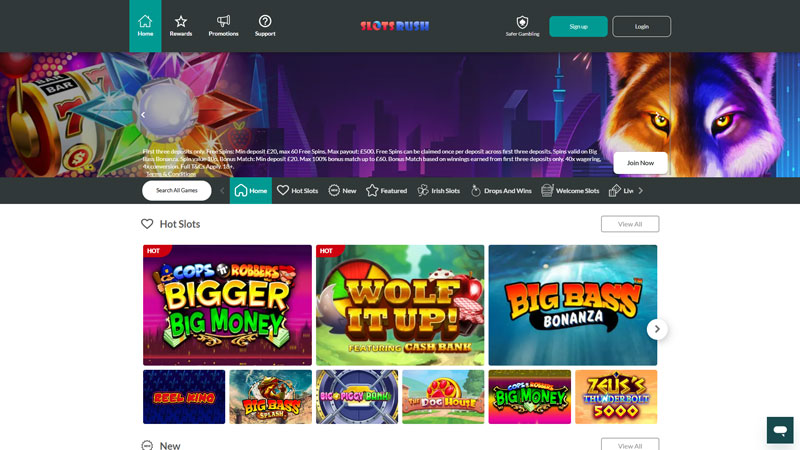This screenshot has height=450, width=800.
Task: Open the Home tab in top navigation
Action: [145, 26]
